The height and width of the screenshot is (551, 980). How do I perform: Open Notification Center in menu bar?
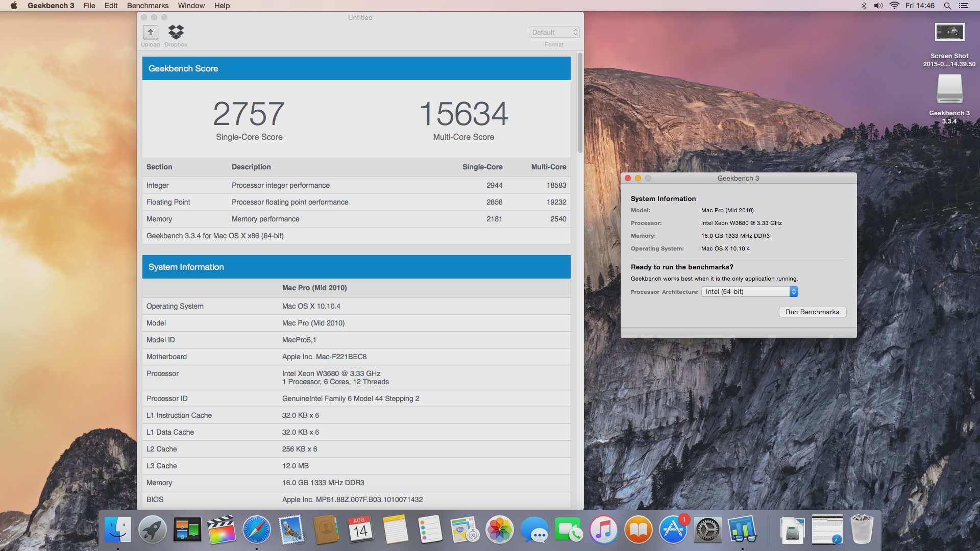pyautogui.click(x=964, y=6)
